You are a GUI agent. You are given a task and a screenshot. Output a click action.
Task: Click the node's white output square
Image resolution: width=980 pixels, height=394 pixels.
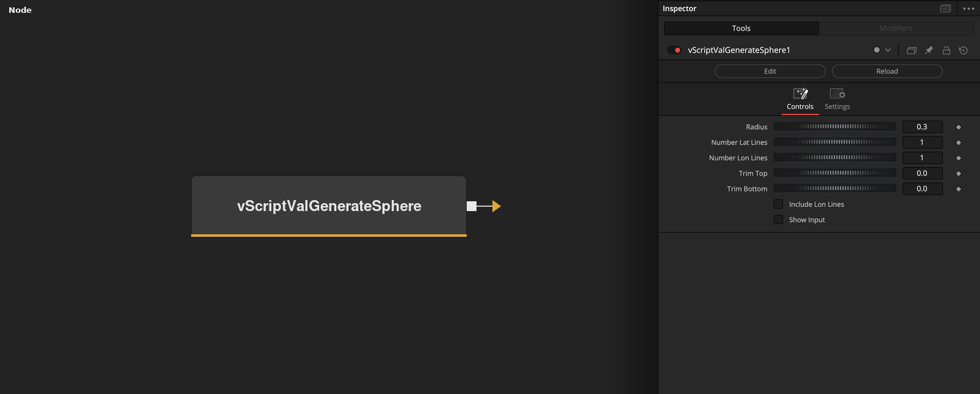tap(472, 206)
